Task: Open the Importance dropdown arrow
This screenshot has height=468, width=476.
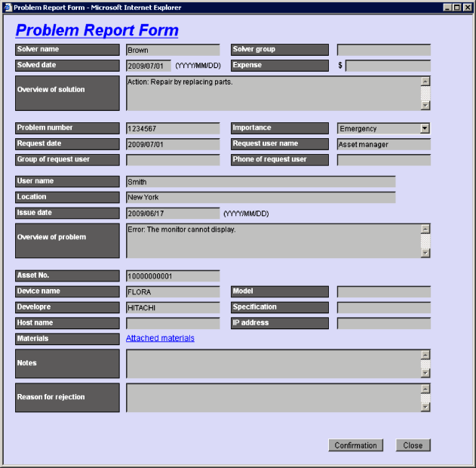Action: [425, 128]
